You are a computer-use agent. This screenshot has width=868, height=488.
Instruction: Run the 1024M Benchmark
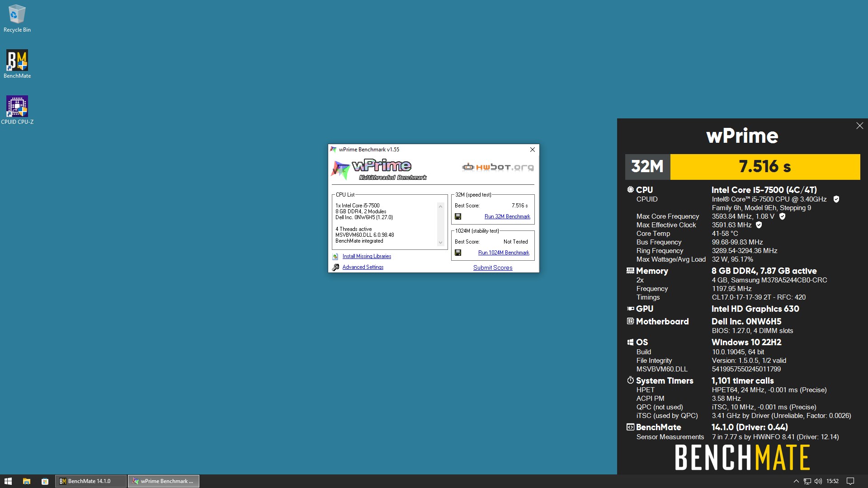(x=504, y=253)
